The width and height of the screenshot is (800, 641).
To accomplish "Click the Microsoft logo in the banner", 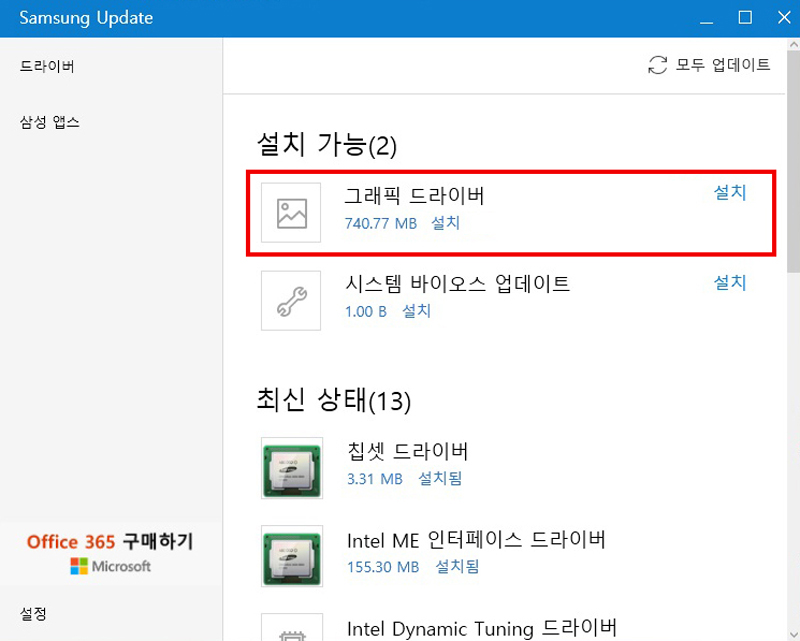I will (x=111, y=566).
